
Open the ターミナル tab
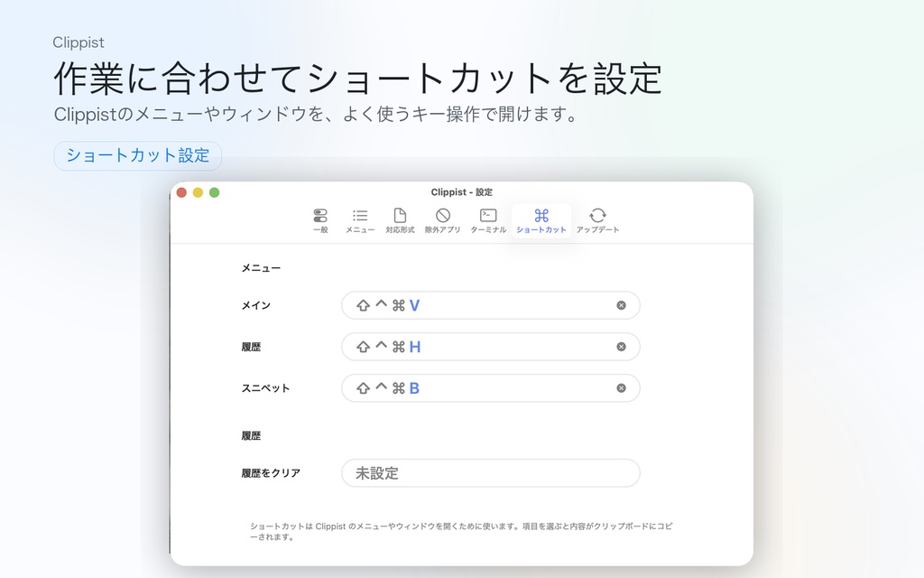click(488, 221)
